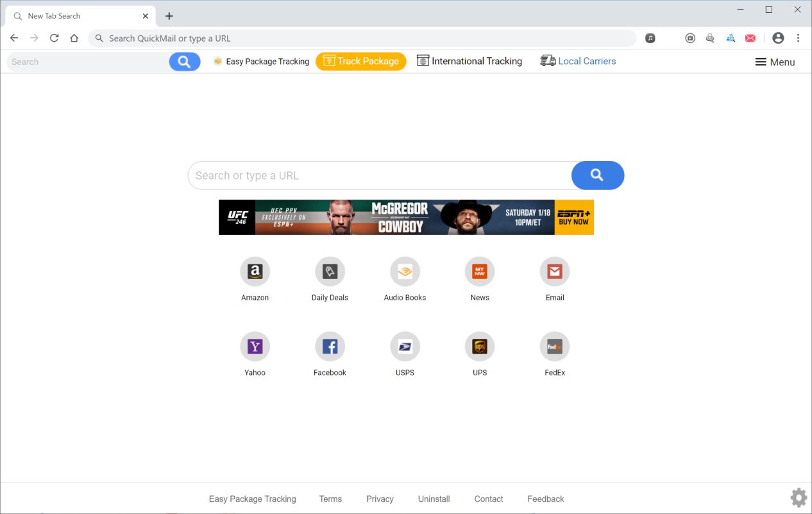This screenshot has height=514, width=812.
Task: Click the blue search button in the toolbar
Action: tap(185, 62)
